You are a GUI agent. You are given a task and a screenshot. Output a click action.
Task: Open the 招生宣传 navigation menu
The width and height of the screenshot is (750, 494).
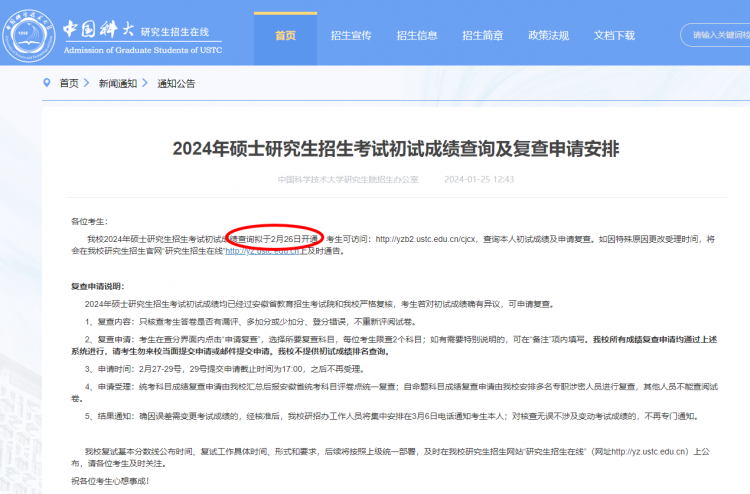[x=351, y=36]
